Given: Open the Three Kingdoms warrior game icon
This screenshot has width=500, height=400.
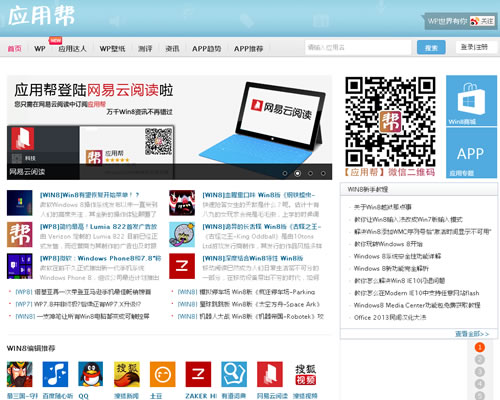Looking at the screenshot, I should pyautogui.click(x=20, y=374).
